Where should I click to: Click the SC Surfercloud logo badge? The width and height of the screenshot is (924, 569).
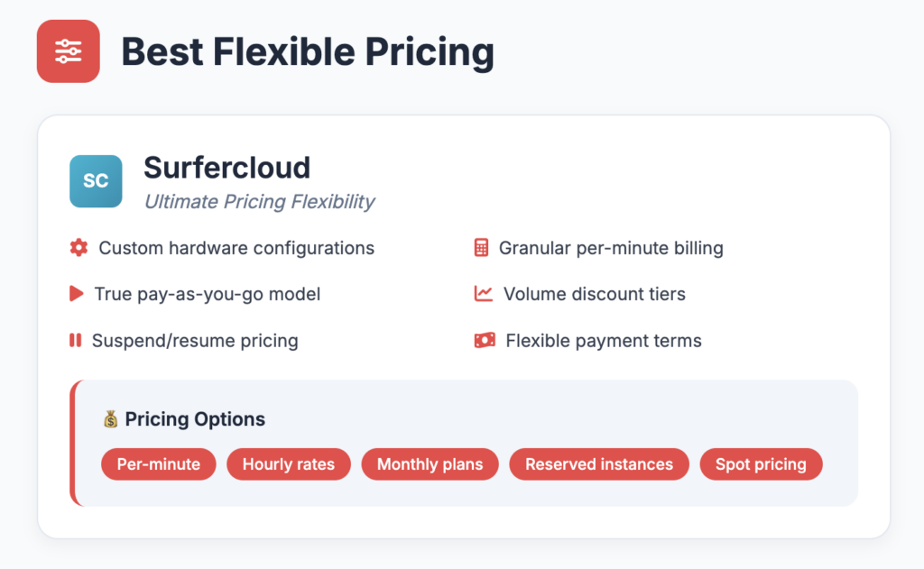click(96, 181)
